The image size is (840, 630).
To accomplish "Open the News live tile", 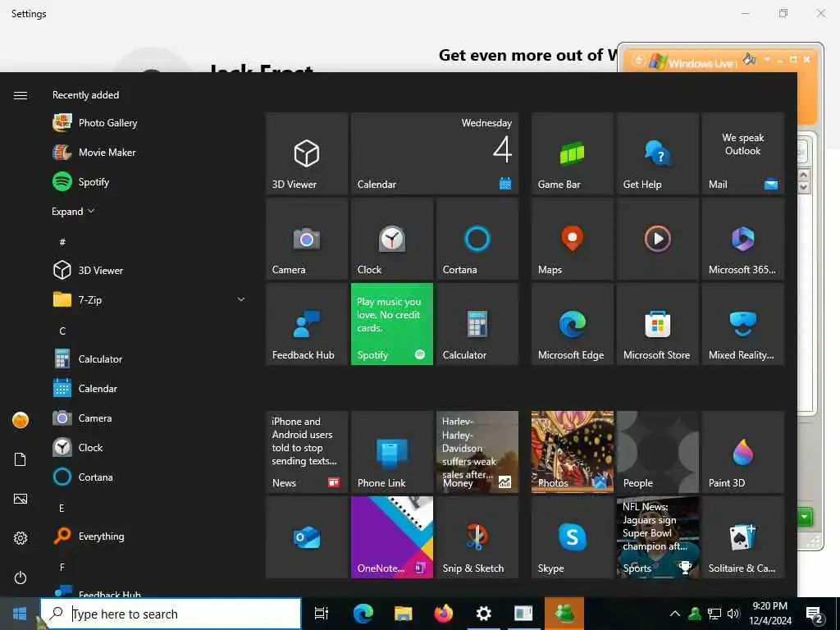I will [307, 452].
